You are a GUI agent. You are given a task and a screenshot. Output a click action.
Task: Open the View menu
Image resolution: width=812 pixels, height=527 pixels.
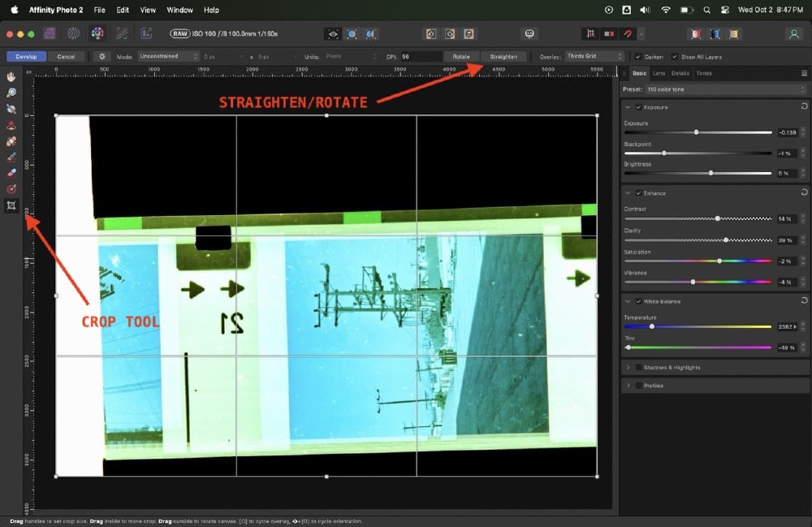148,10
